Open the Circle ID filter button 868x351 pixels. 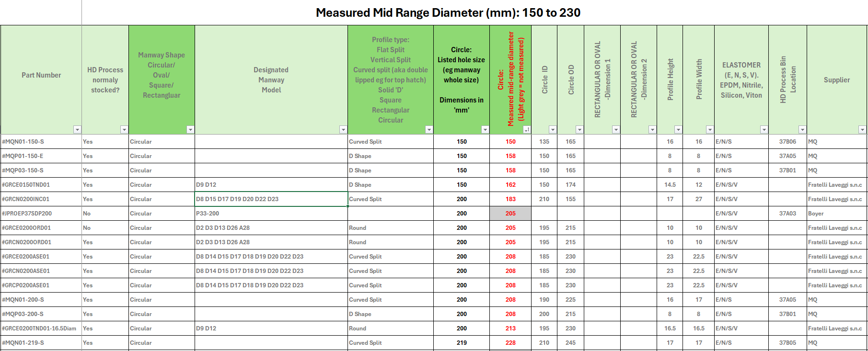553,130
